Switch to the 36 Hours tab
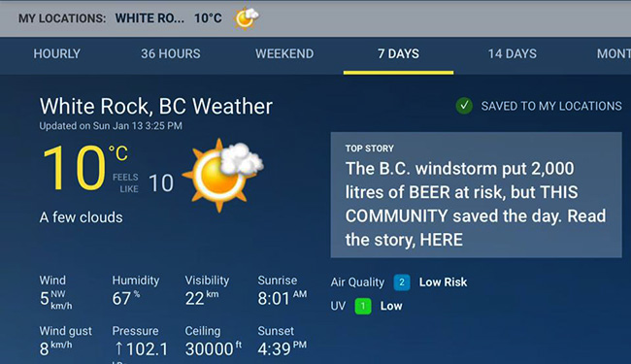 click(x=170, y=54)
